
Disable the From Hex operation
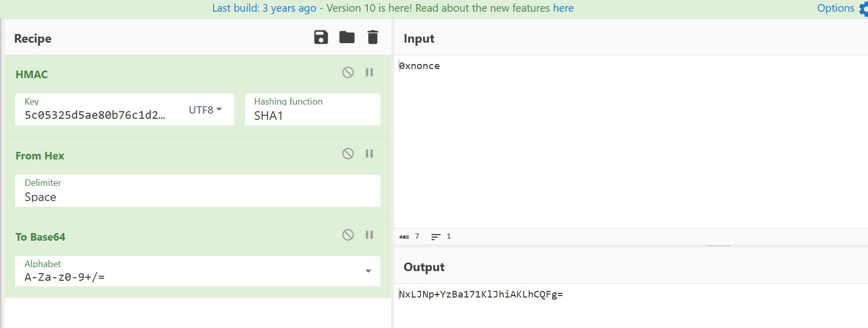coord(348,154)
